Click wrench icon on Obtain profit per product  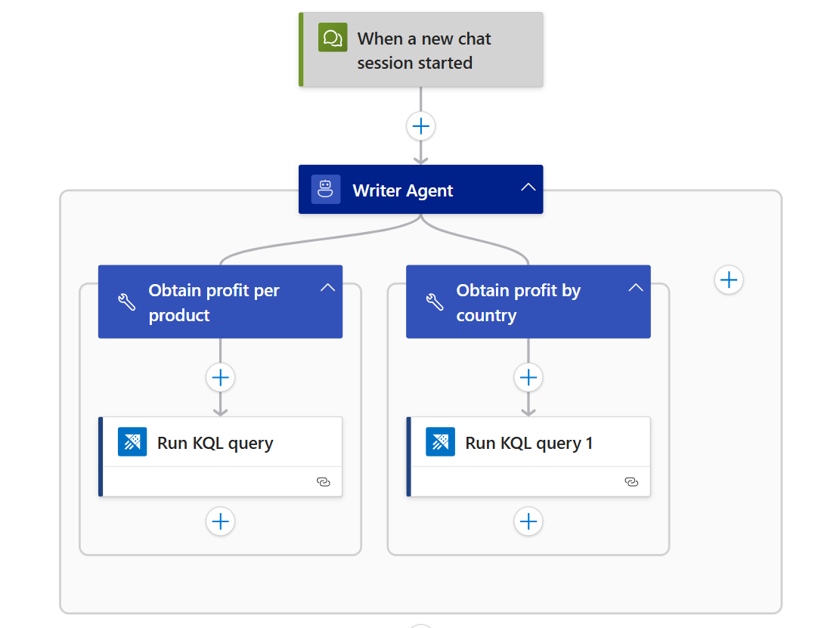point(127,302)
